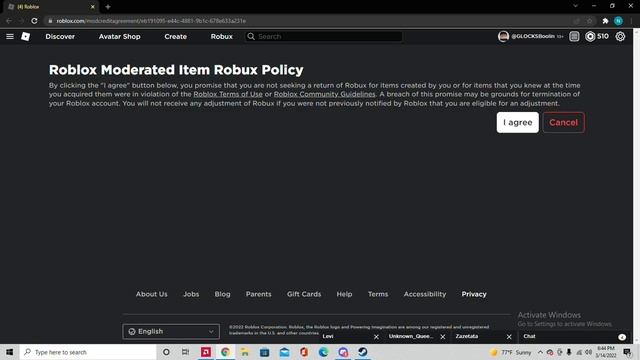Viewport: 640px width, 360px height.
Task: Open the Privacy footer link
Action: pos(474,294)
